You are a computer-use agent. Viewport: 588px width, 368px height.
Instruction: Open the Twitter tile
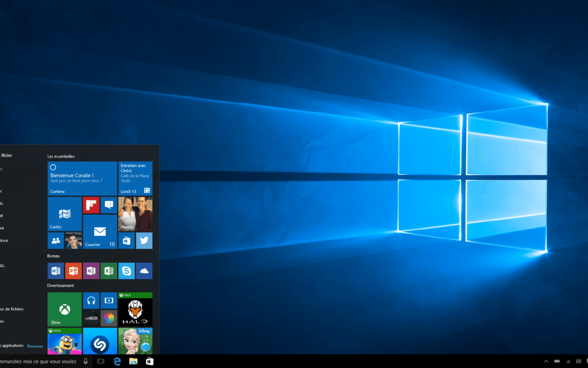click(x=144, y=240)
